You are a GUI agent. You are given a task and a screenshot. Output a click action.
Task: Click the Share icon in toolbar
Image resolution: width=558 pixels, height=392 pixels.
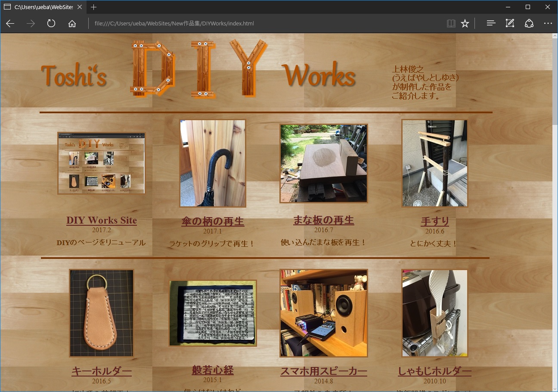click(x=529, y=23)
